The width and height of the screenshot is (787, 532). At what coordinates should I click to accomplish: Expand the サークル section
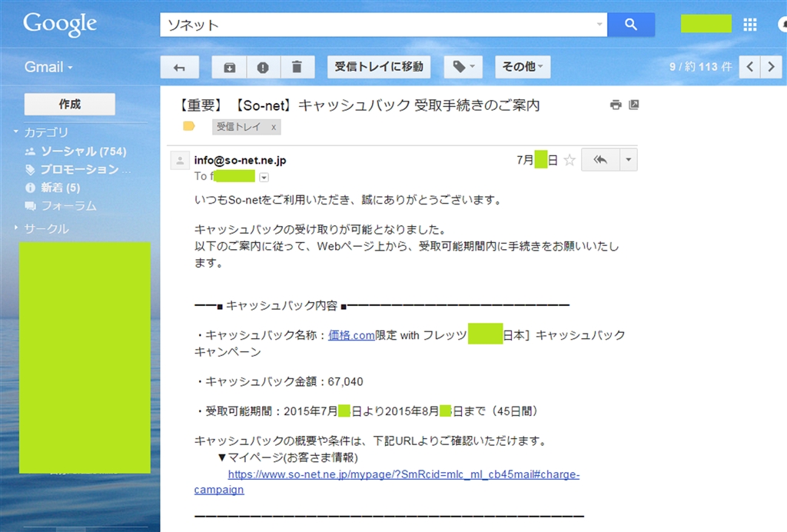16,228
